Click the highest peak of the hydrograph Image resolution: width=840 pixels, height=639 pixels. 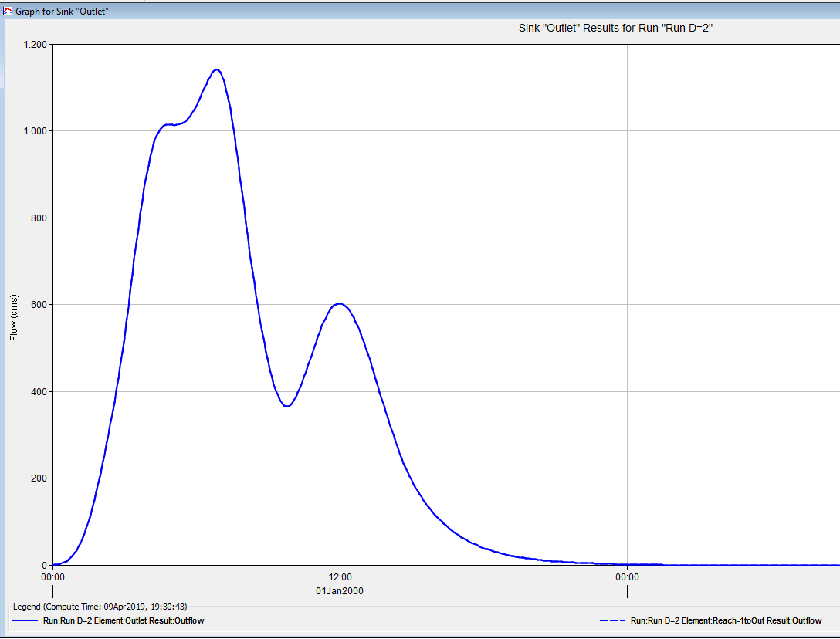[x=217, y=69]
